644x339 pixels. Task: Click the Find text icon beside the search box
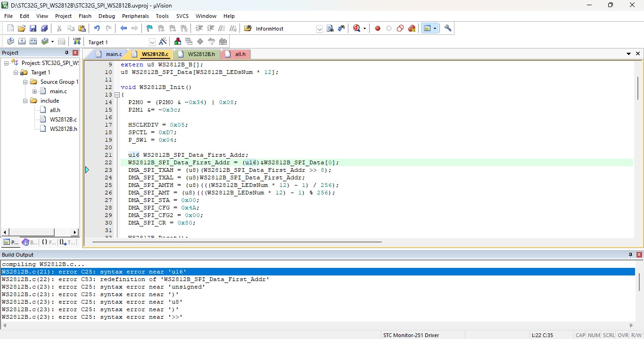[x=330, y=28]
